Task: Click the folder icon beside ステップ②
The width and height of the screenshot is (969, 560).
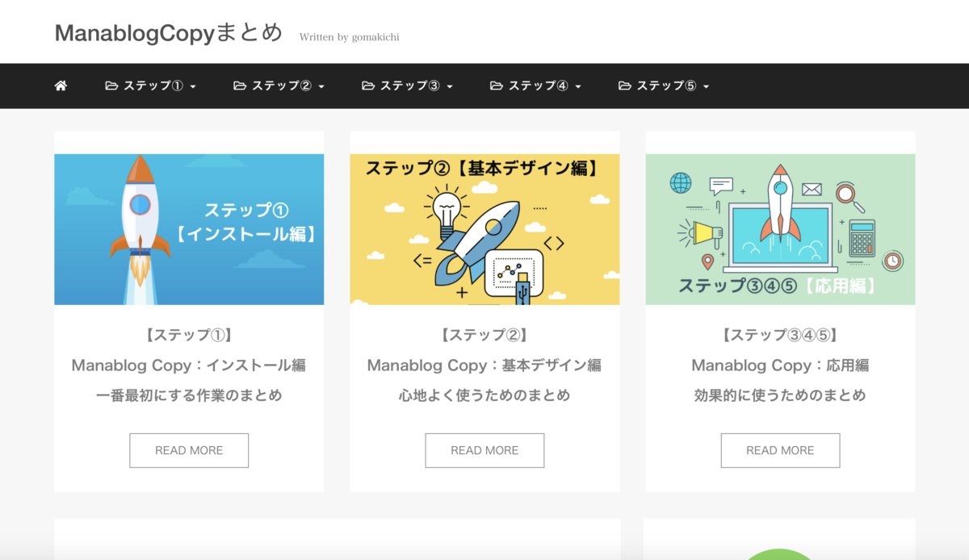Action: click(x=240, y=86)
